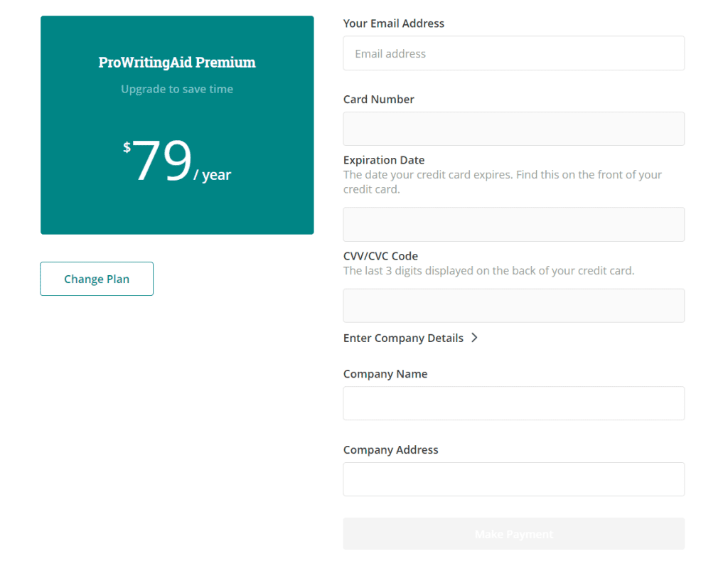Select the Expiration Date input box
The width and height of the screenshot is (728, 571).
pyautogui.click(x=513, y=224)
